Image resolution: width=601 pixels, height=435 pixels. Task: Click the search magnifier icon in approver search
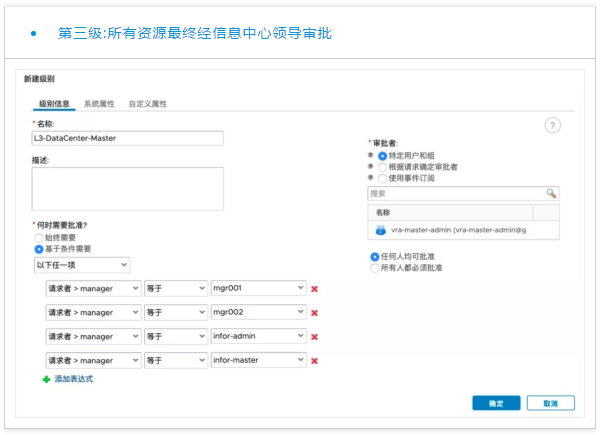(550, 193)
